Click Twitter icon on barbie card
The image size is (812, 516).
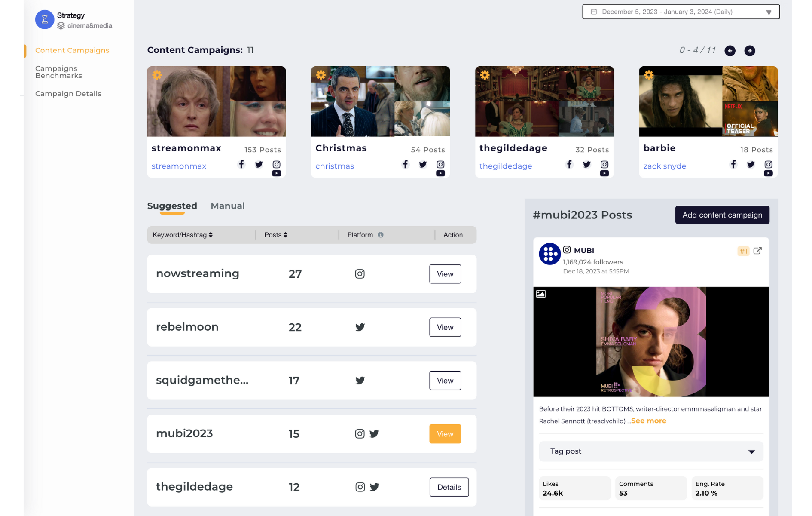coord(751,164)
